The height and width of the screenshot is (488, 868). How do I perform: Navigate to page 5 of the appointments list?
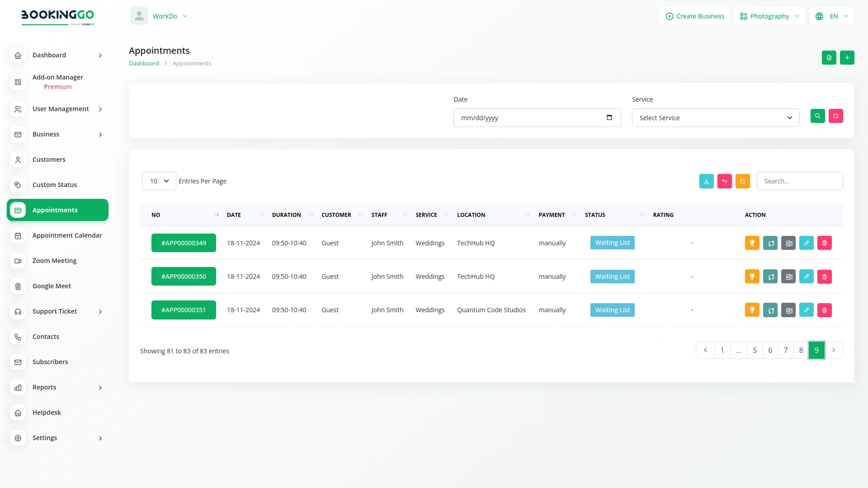pos(755,350)
